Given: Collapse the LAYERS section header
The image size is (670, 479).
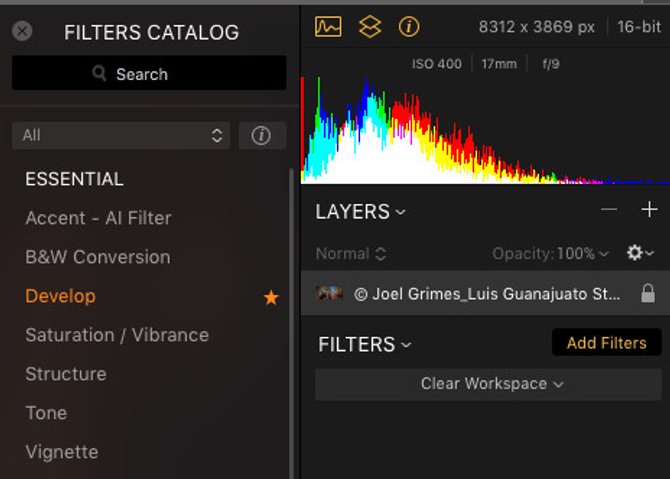Looking at the screenshot, I should pyautogui.click(x=360, y=212).
